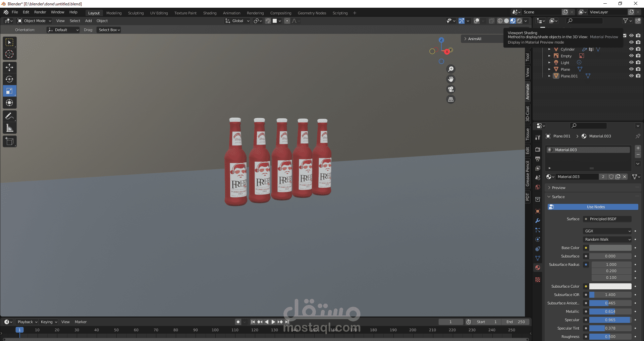
Task: Activate the Rotate tool
Action: pyautogui.click(x=9, y=79)
